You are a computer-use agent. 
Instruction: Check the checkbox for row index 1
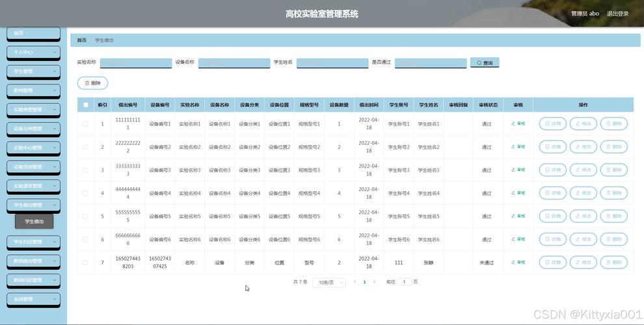[85, 123]
